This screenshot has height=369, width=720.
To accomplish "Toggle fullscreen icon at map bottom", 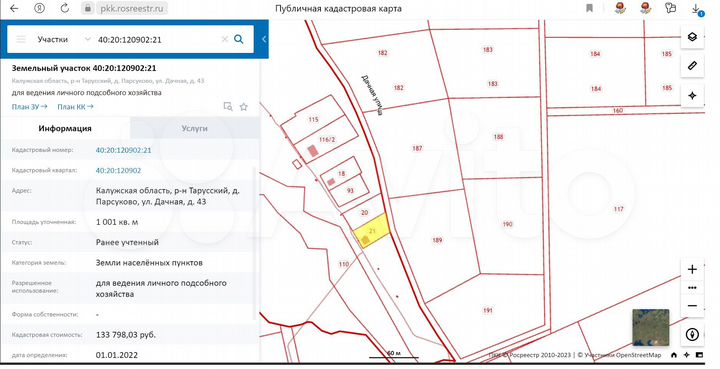I will [699, 355].
